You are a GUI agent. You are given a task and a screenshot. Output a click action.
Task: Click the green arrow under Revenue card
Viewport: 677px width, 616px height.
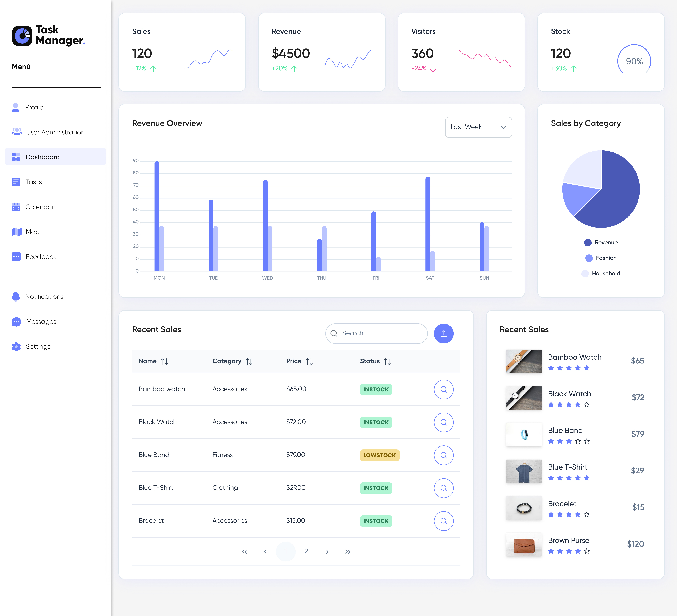point(294,69)
